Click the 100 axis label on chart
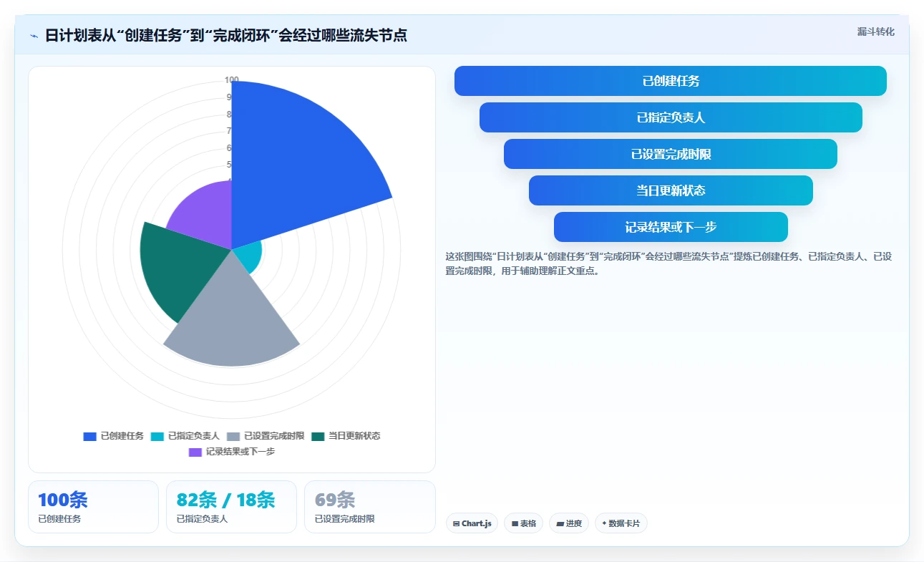 click(x=232, y=80)
